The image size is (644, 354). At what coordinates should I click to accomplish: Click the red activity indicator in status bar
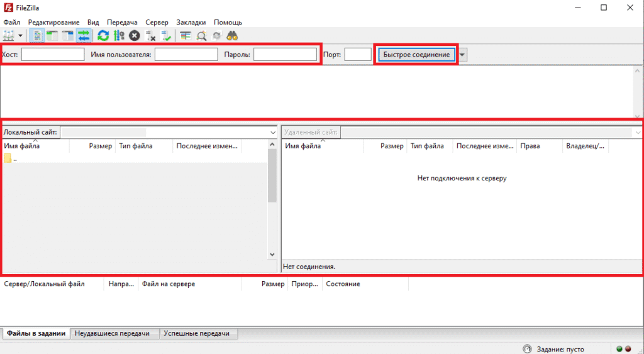click(x=628, y=349)
